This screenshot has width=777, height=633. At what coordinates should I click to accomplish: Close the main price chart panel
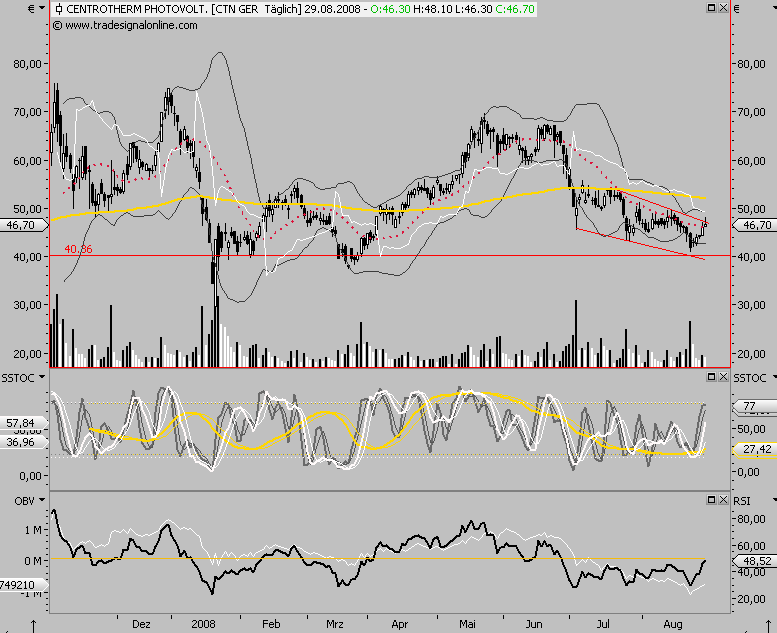point(723,8)
